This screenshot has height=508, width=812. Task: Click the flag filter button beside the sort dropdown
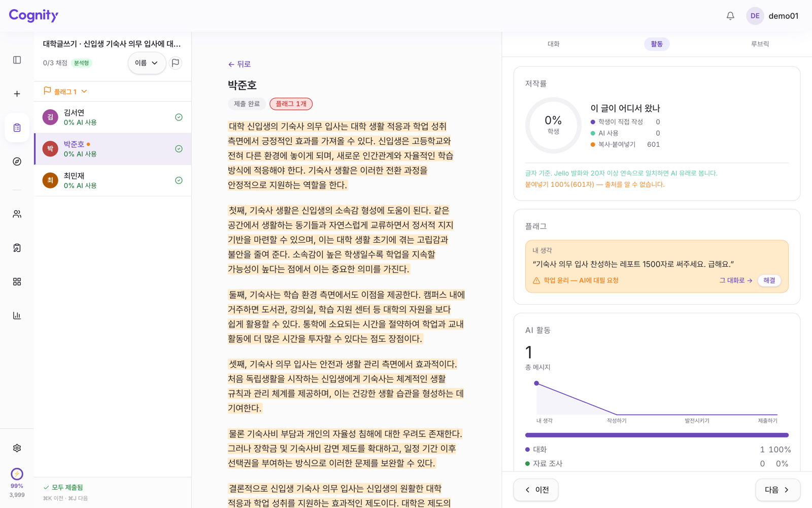click(176, 63)
